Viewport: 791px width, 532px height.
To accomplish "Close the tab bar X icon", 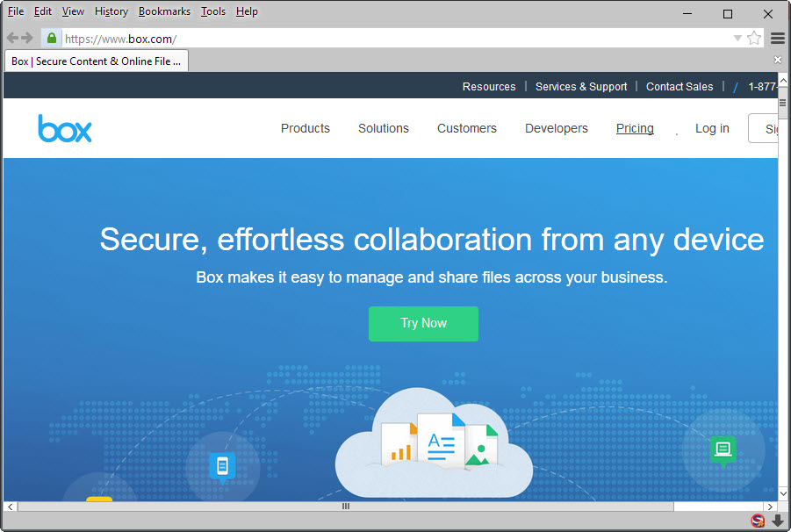I will pos(777,60).
